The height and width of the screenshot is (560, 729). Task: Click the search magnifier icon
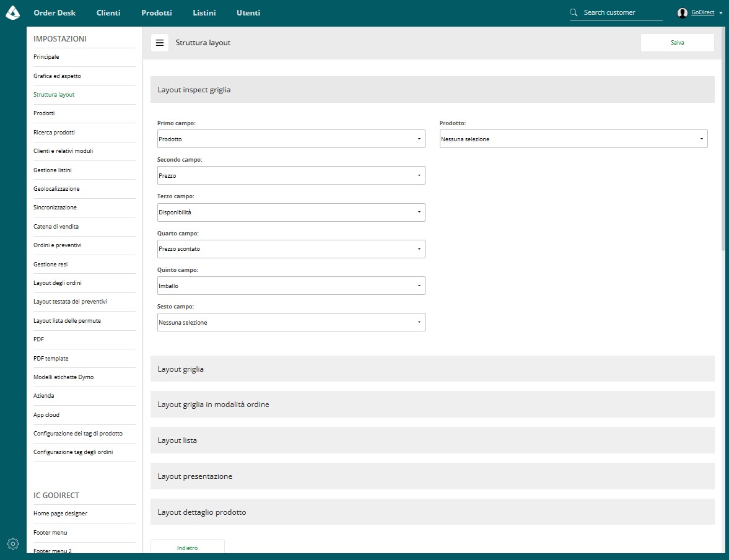click(x=574, y=12)
